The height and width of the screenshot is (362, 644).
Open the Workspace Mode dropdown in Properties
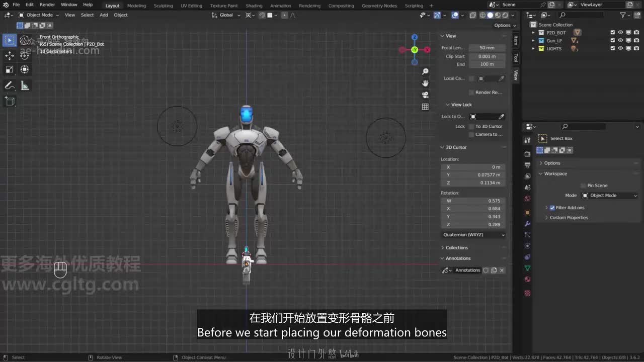pyautogui.click(x=610, y=196)
